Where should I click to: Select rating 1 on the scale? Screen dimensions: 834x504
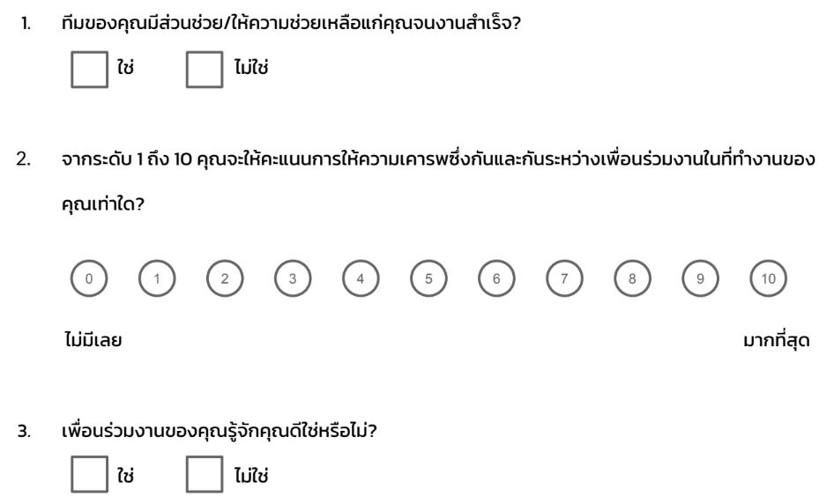[x=157, y=278]
